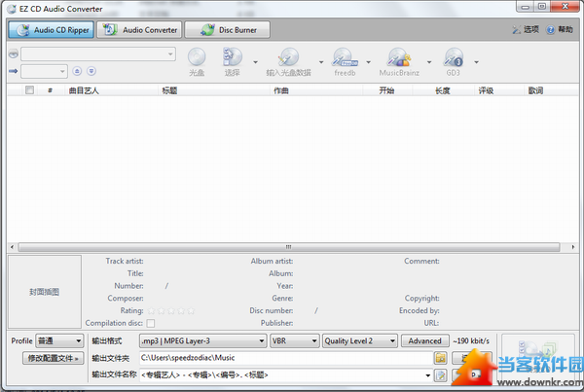The width and height of the screenshot is (584, 392).
Task: Open the VBR mode dropdown
Action: tap(294, 340)
